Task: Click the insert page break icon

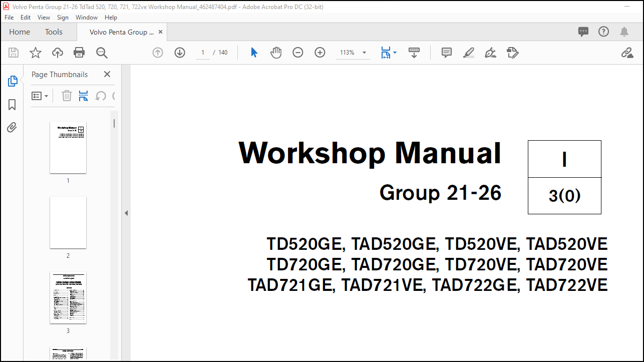Action: 84,96
